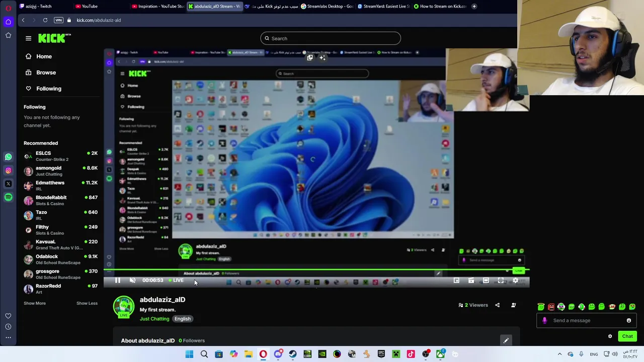Reload the page
This screenshot has height=362, width=644.
coord(45,20)
